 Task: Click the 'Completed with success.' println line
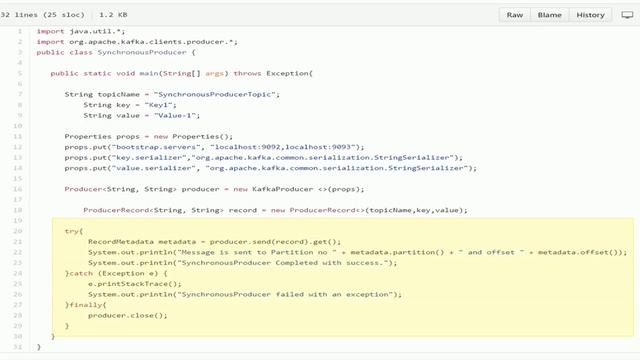coord(242,263)
